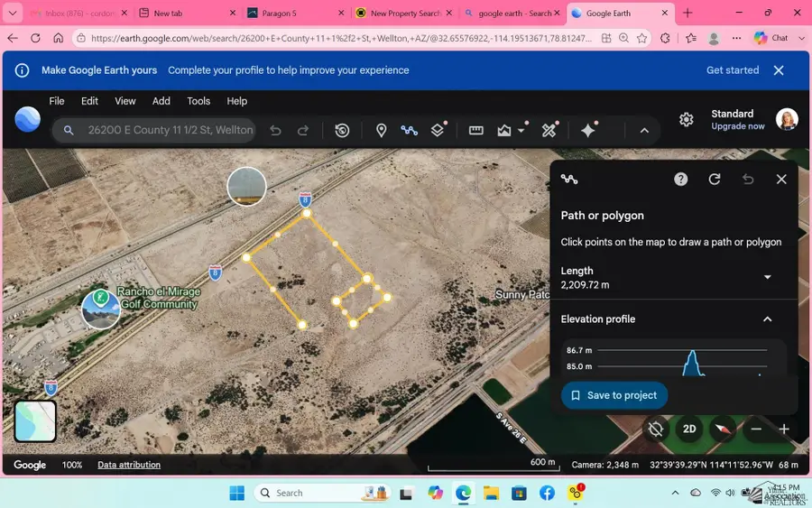812x508 pixels.
Task: Close the Path or polygon panel
Action: coord(781,180)
